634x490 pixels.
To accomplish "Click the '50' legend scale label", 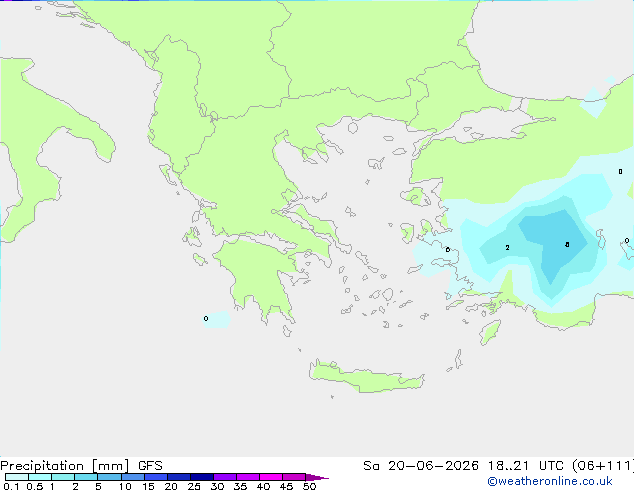I will tap(309, 486).
